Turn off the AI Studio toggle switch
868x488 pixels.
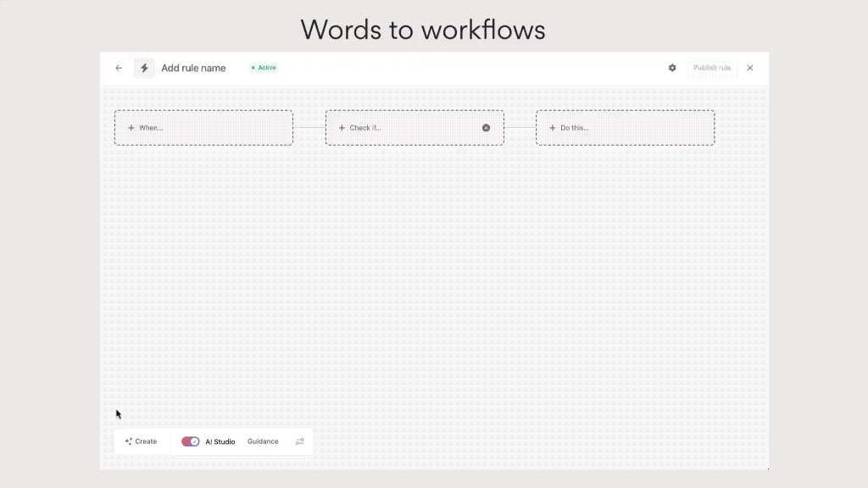[x=191, y=441]
